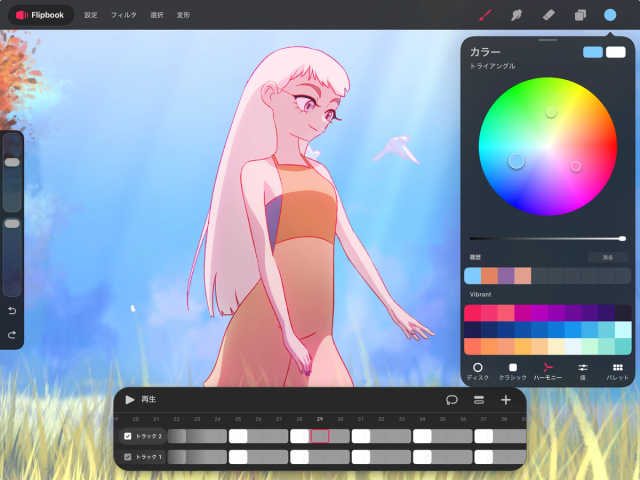Click the redo arrow in sidebar

pos(12,335)
